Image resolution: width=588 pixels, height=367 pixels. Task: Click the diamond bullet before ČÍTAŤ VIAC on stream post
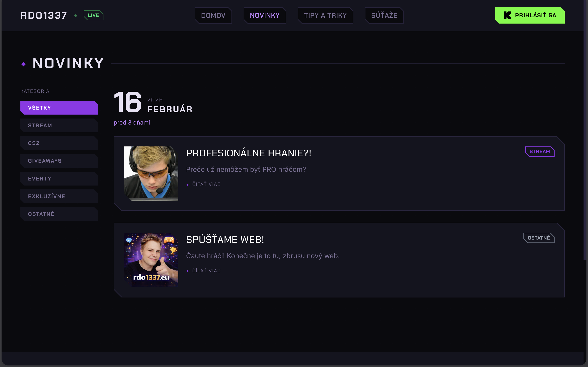188,184
